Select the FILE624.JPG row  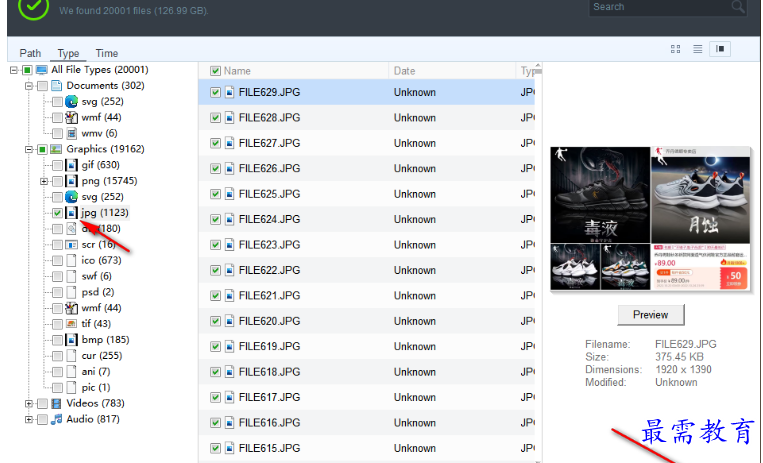pyautogui.click(x=366, y=219)
